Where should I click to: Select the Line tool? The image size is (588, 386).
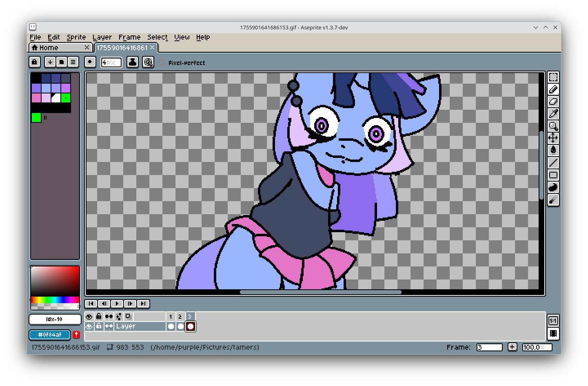(x=553, y=163)
